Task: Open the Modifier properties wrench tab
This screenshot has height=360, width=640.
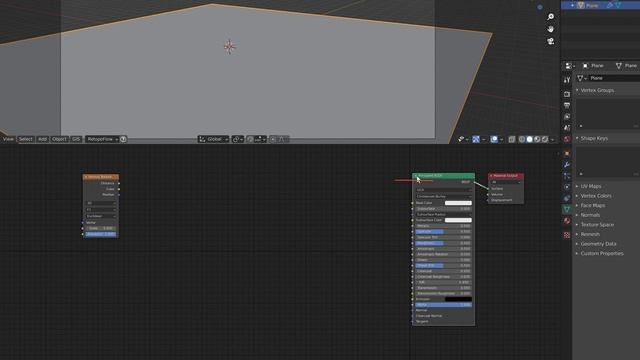Action: [x=567, y=164]
